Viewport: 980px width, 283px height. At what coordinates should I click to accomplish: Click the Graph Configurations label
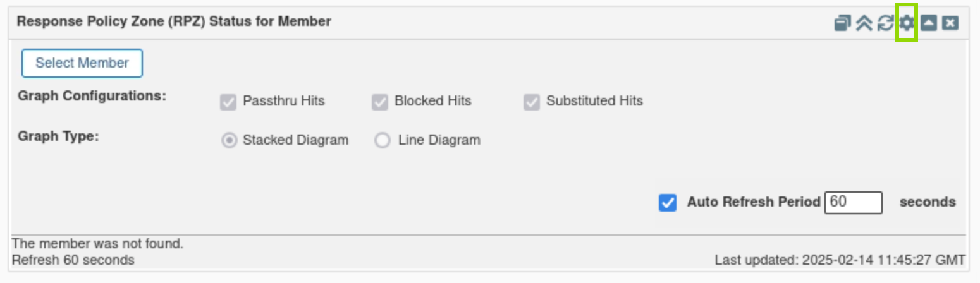point(92,97)
